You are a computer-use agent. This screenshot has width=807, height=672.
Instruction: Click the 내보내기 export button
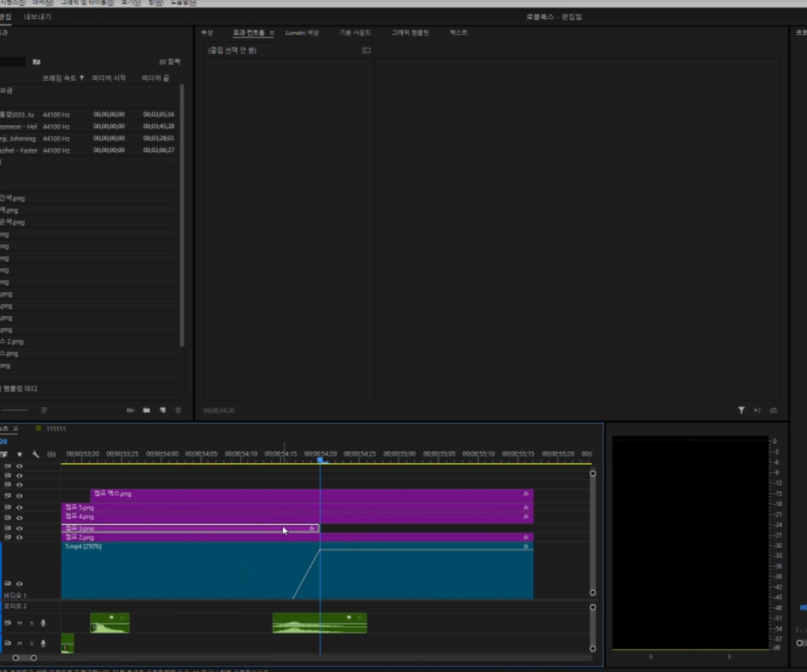[37, 16]
